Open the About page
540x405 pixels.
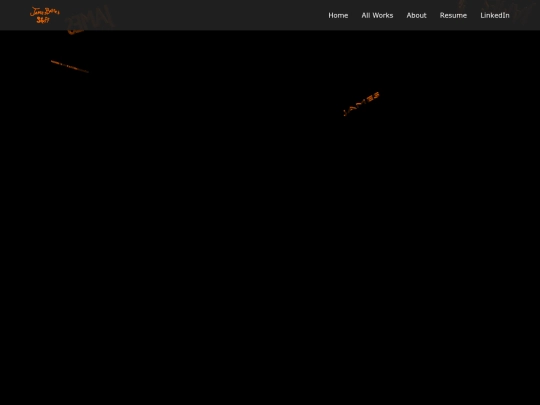pyautogui.click(x=416, y=15)
